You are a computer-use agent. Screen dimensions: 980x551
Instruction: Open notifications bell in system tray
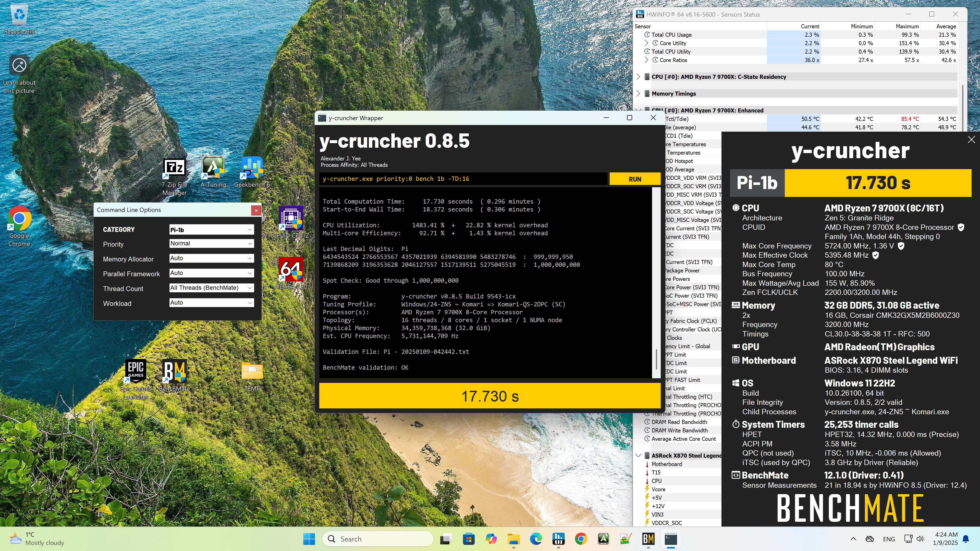(x=965, y=539)
